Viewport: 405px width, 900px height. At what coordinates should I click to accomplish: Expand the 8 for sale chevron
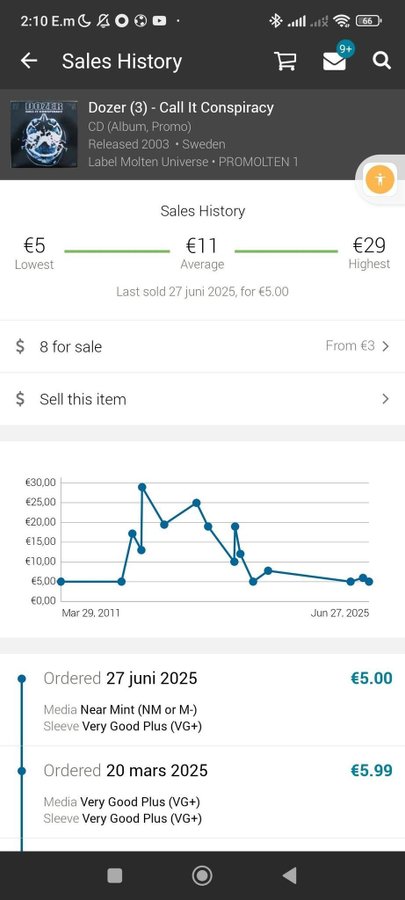(385, 346)
